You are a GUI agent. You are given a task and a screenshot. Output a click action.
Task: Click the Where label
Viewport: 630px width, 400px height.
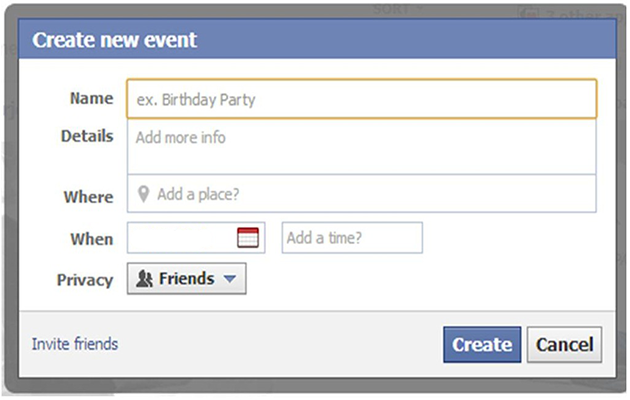point(88,197)
